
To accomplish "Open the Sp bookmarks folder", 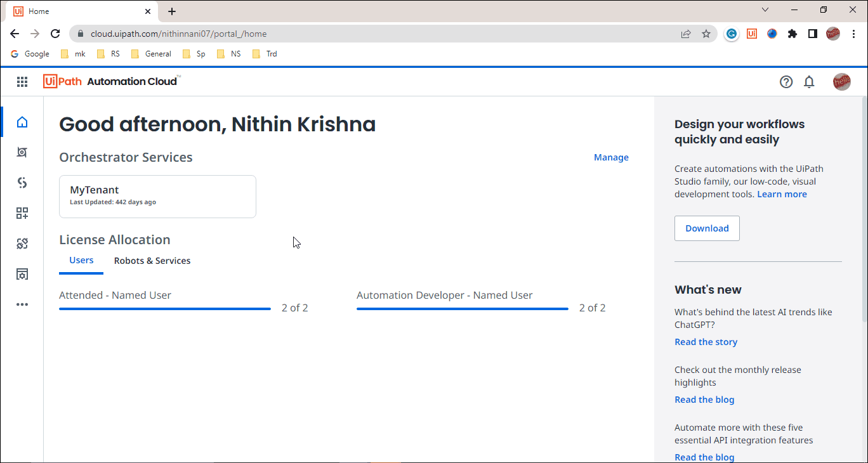I will point(194,54).
